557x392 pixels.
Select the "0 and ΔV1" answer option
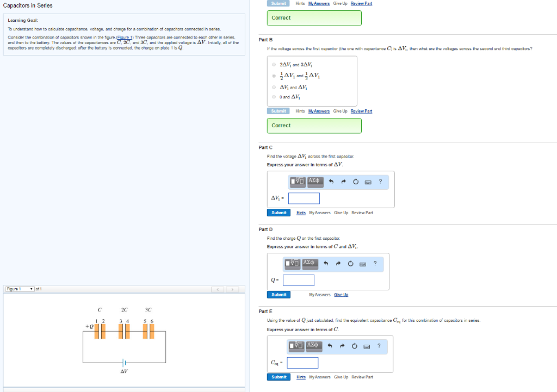pos(273,96)
